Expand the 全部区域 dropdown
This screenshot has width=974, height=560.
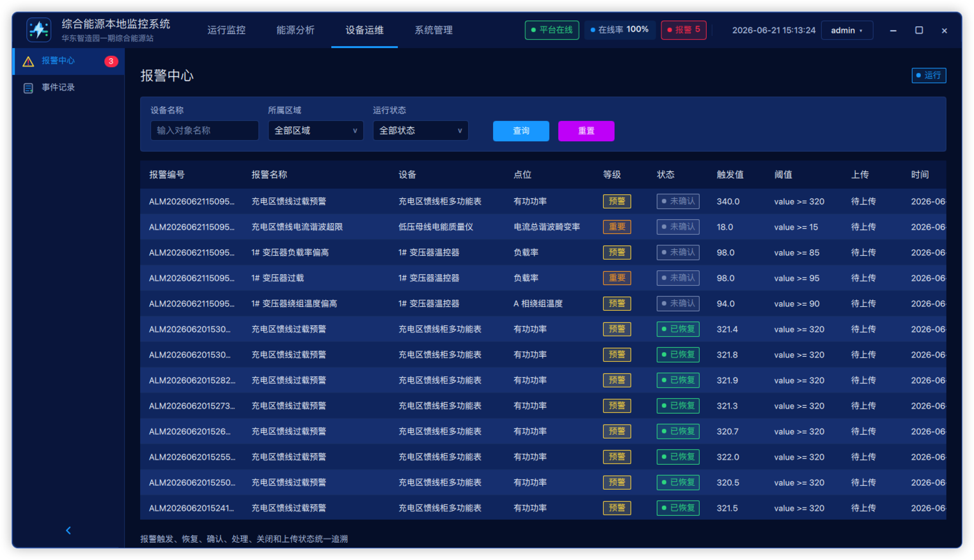316,130
